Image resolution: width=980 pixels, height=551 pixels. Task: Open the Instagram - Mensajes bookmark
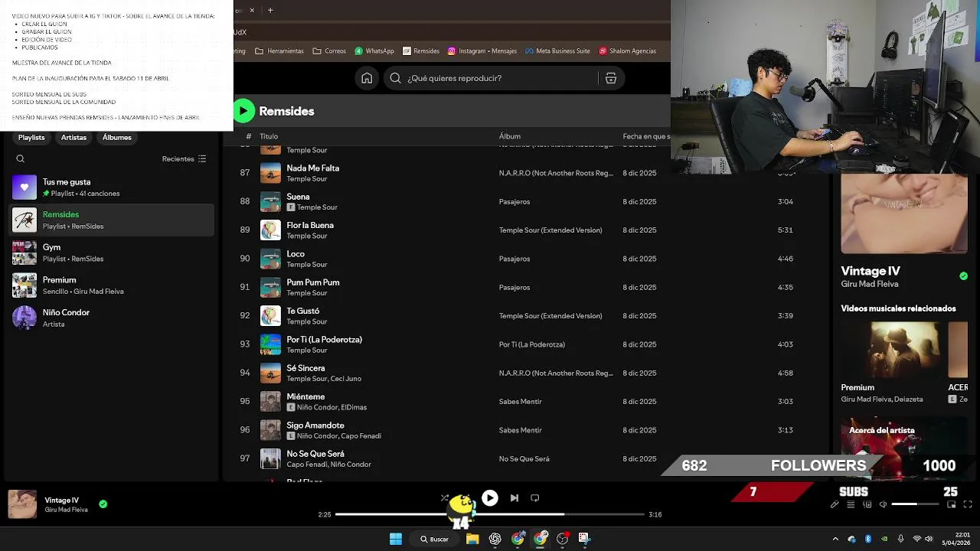482,51
